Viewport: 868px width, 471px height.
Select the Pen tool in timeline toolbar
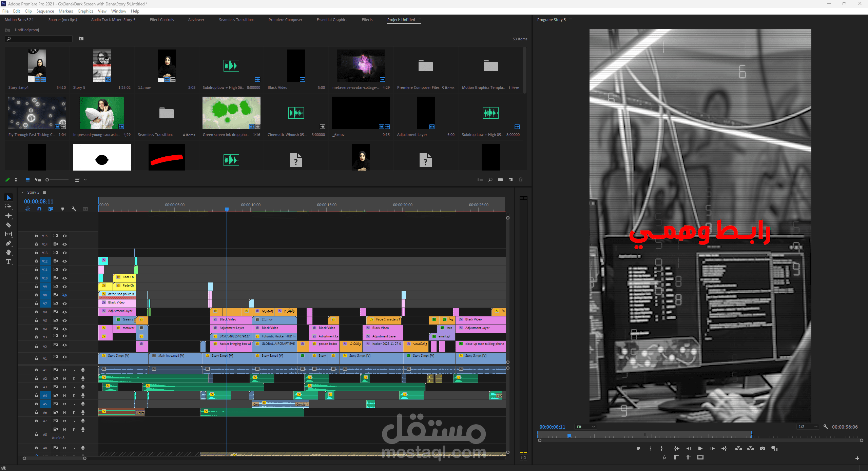(x=8, y=243)
